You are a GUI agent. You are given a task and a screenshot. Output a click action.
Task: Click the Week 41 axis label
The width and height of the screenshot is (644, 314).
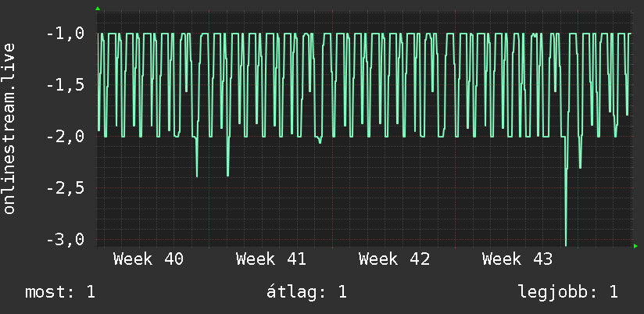(x=271, y=259)
